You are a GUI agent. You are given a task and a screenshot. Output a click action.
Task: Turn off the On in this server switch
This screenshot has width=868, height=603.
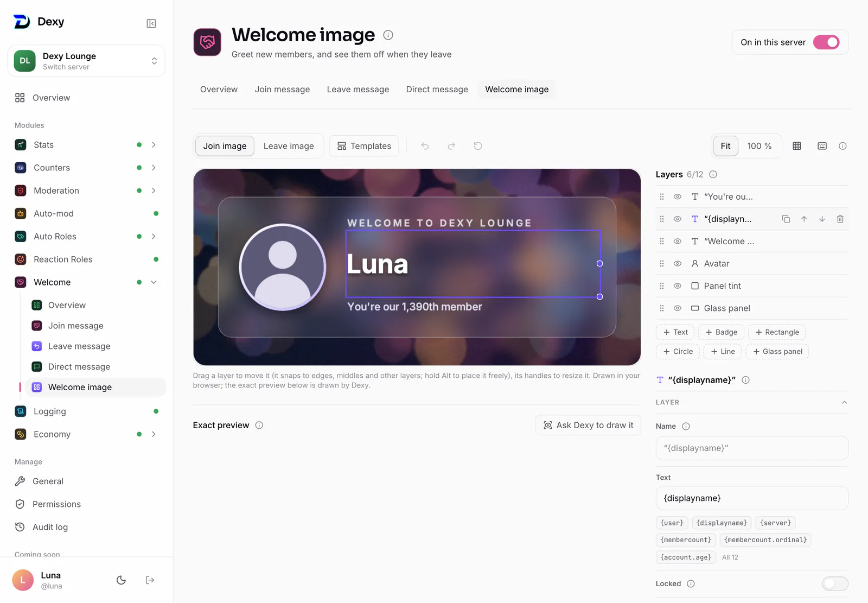tap(826, 42)
